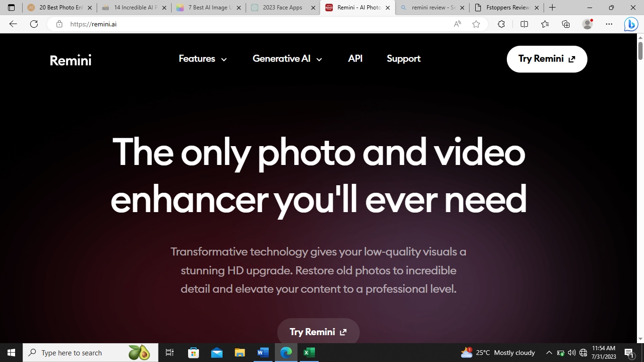This screenshot has height=362, width=644.
Task: Open Bing Chat sidebar icon
Action: (631, 24)
